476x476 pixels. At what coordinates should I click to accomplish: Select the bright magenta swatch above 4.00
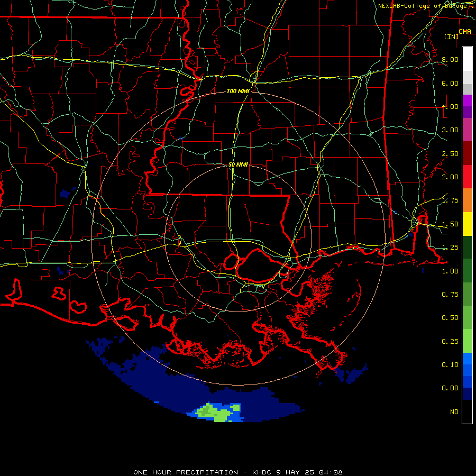click(x=467, y=100)
